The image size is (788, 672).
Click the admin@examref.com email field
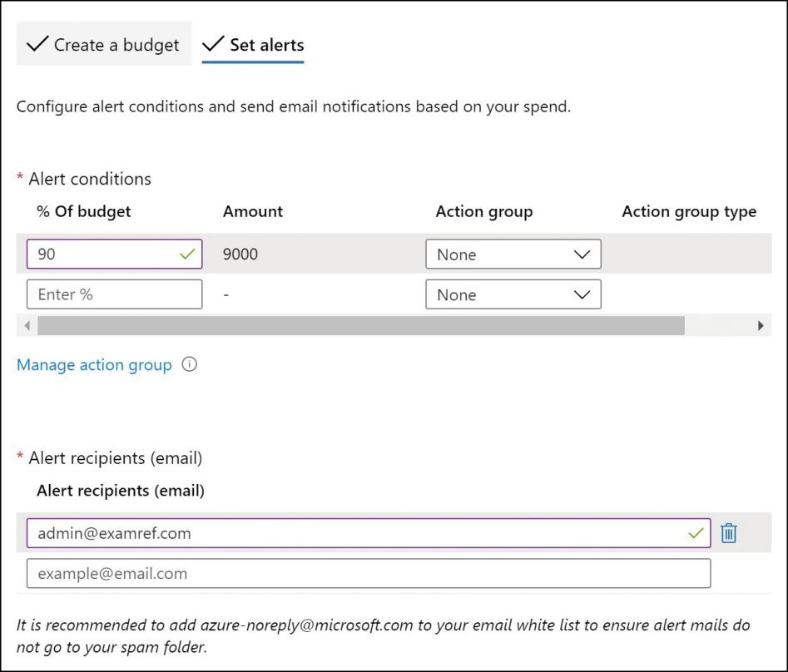(x=369, y=533)
